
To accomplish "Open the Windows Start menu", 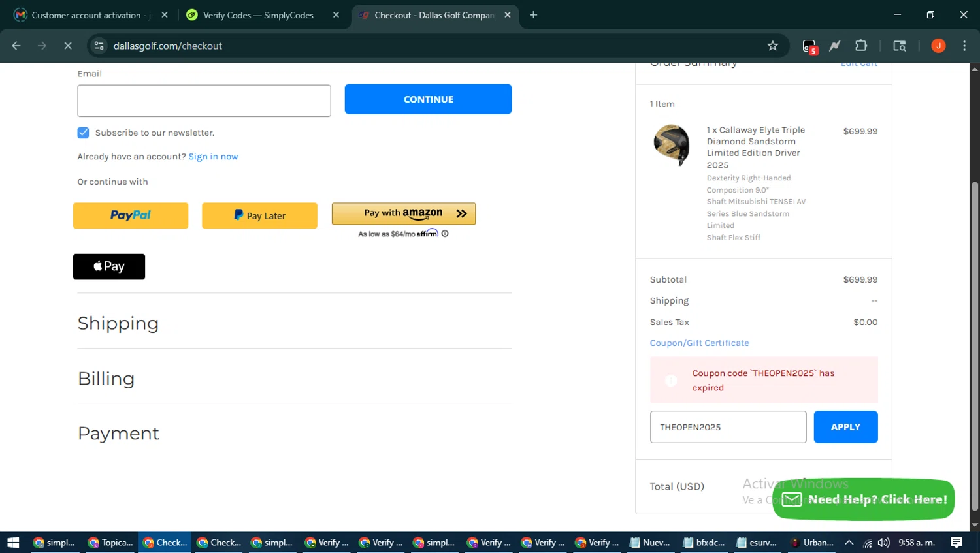I will pyautogui.click(x=13, y=543).
